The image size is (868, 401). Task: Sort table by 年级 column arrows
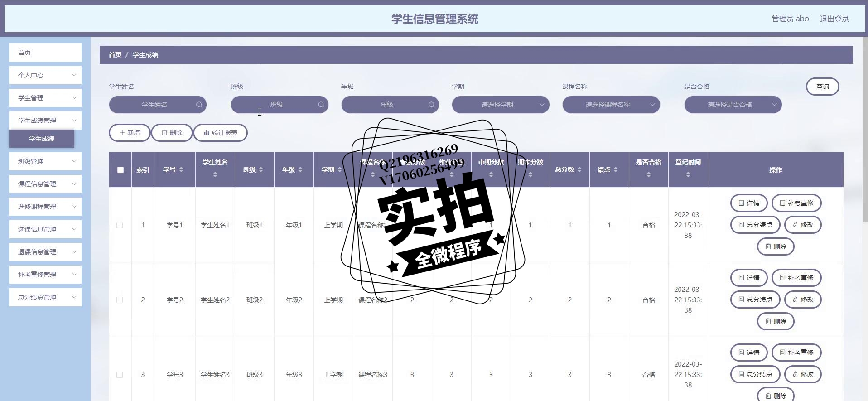coord(300,169)
